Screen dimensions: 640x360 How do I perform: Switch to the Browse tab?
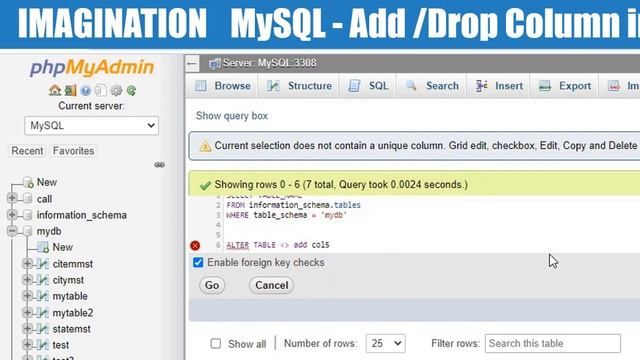click(x=222, y=86)
